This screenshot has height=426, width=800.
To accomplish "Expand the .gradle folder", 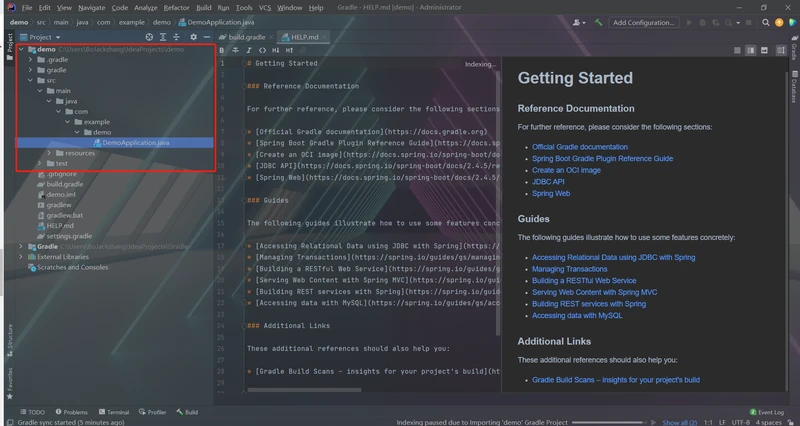I will click(x=29, y=60).
